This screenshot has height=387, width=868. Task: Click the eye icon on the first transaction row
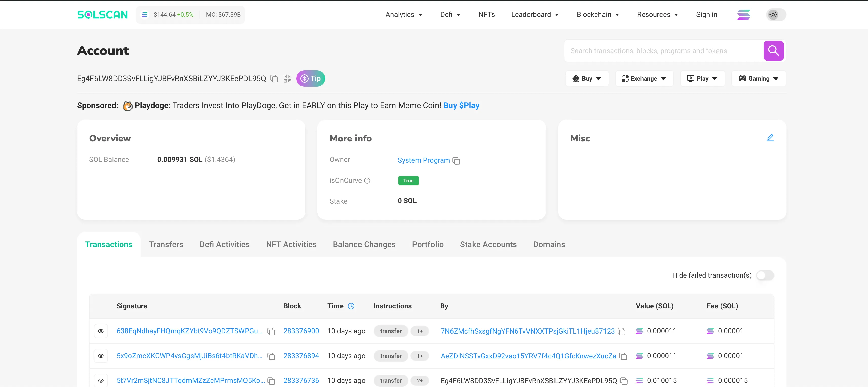coord(101,331)
